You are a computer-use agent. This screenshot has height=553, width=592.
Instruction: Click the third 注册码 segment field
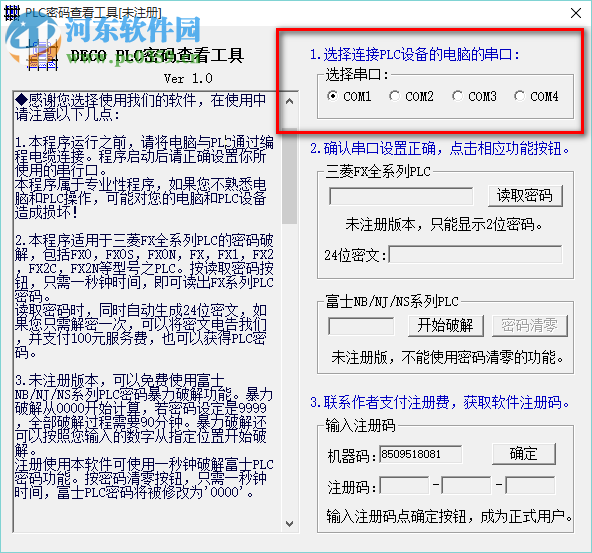point(530,485)
